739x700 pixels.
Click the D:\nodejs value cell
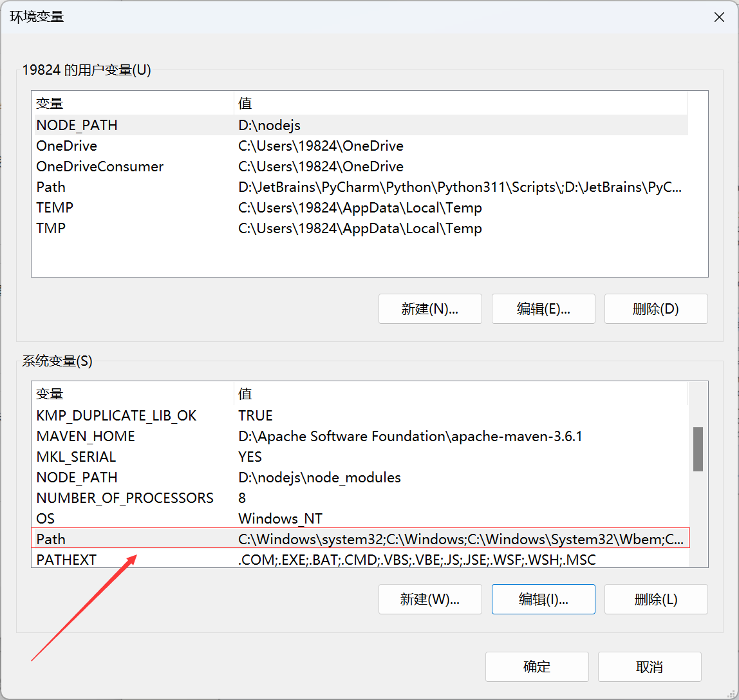[x=269, y=125]
